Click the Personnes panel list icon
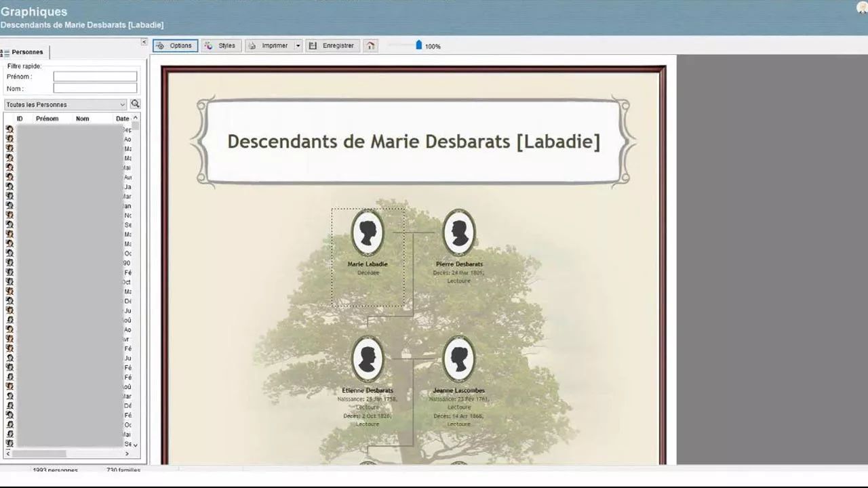Viewport: 868px width, 488px height. (6, 52)
